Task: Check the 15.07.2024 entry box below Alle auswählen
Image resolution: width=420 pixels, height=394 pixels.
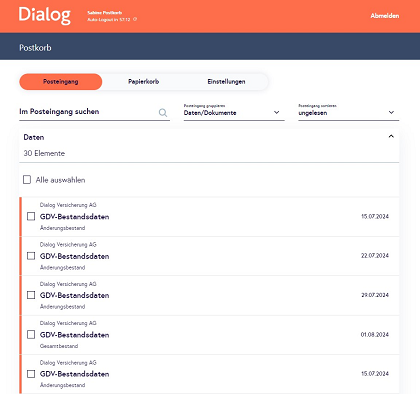Action: coord(31,216)
